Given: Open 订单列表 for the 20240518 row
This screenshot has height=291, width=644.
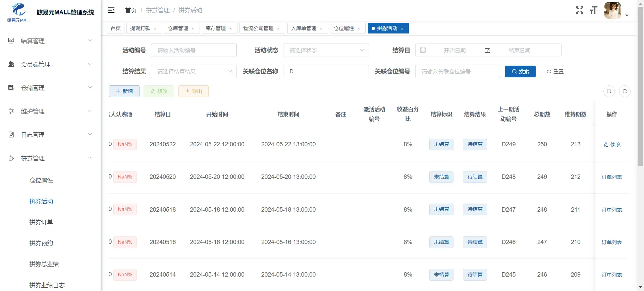Looking at the screenshot, I should 612,210.
